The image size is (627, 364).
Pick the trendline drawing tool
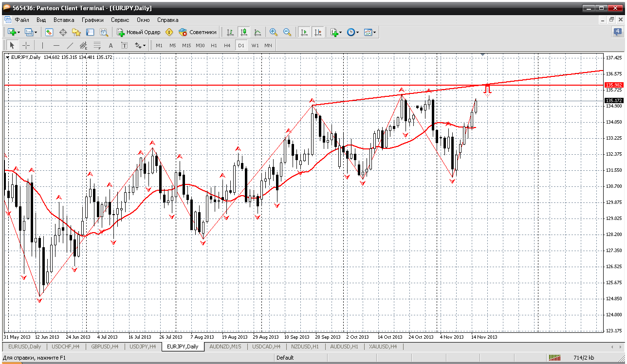point(70,45)
